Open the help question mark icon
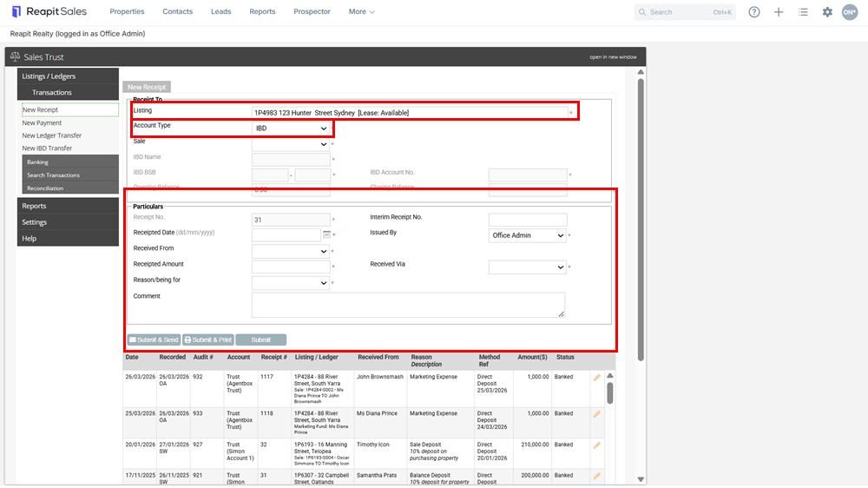 754,11
